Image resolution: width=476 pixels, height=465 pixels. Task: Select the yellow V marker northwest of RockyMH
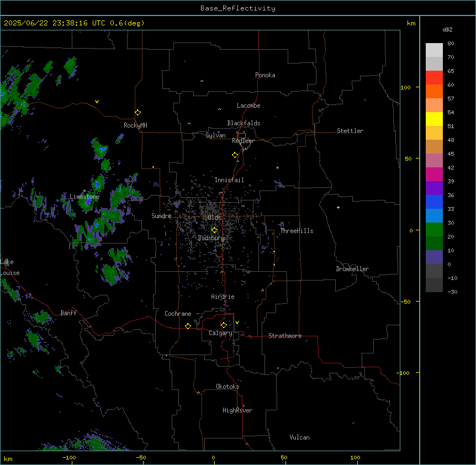97,102
